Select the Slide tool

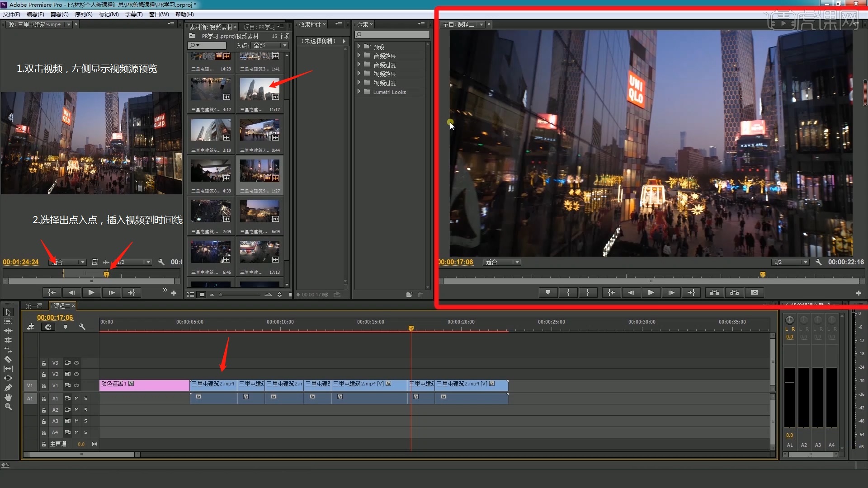(8, 378)
